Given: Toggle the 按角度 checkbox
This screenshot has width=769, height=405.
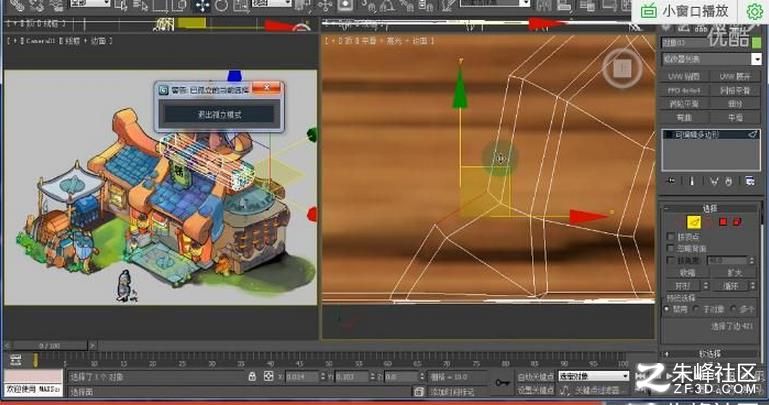Looking at the screenshot, I should (670, 260).
